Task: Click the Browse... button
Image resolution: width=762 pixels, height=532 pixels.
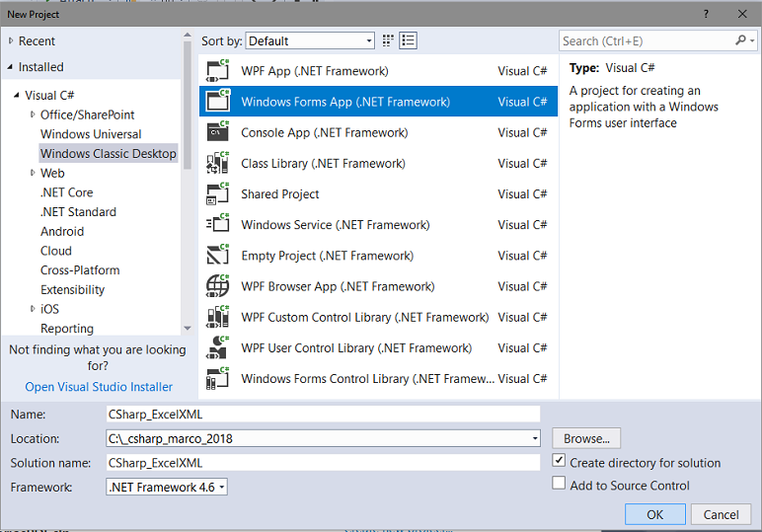Action: tap(586, 438)
